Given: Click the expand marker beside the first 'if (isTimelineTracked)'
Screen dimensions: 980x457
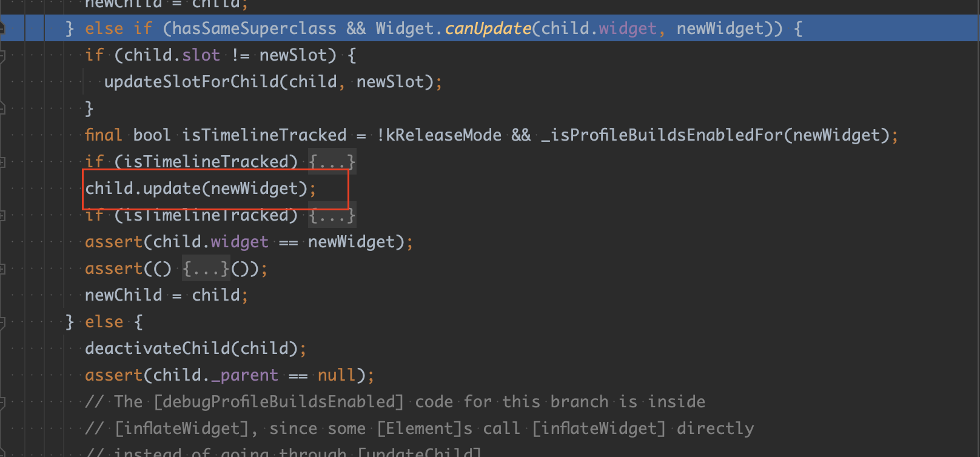Looking at the screenshot, I should coord(2,162).
